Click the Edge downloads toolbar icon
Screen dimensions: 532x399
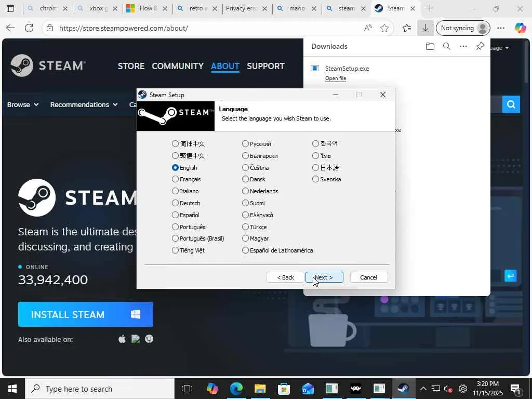tap(425, 28)
